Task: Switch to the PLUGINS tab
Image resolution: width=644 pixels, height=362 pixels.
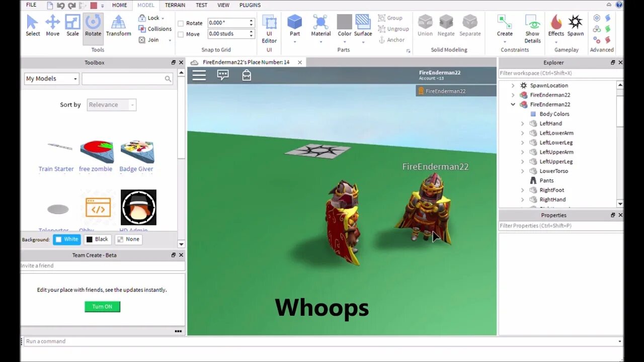Action: click(250, 5)
